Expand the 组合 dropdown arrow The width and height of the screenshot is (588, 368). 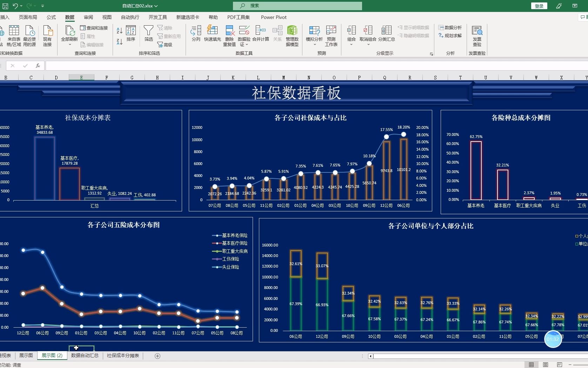(x=352, y=44)
